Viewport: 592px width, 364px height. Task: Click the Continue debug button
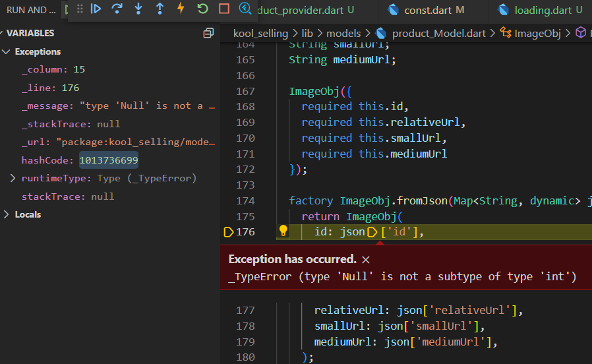pyautogui.click(x=96, y=9)
